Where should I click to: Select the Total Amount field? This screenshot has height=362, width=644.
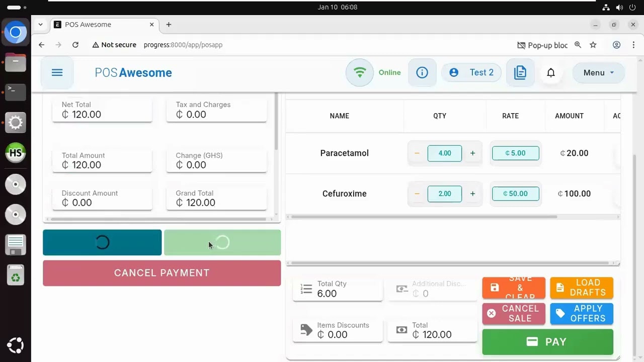[x=102, y=161]
